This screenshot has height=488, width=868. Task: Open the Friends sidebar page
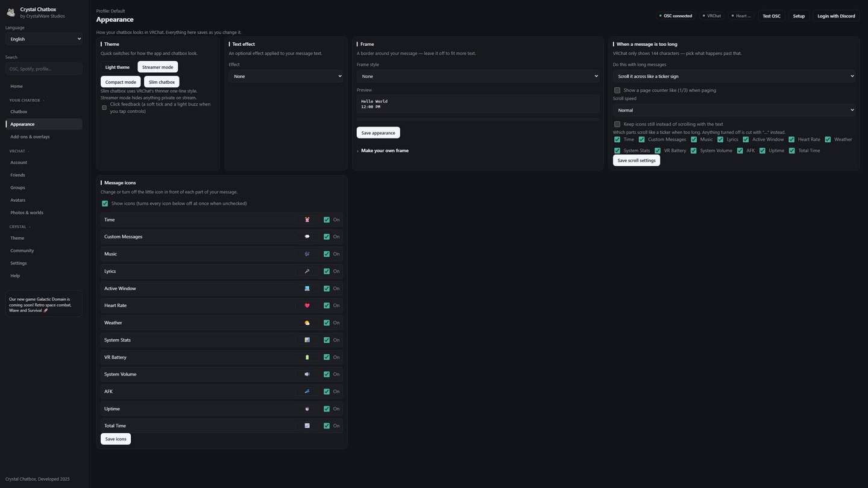(x=44, y=175)
